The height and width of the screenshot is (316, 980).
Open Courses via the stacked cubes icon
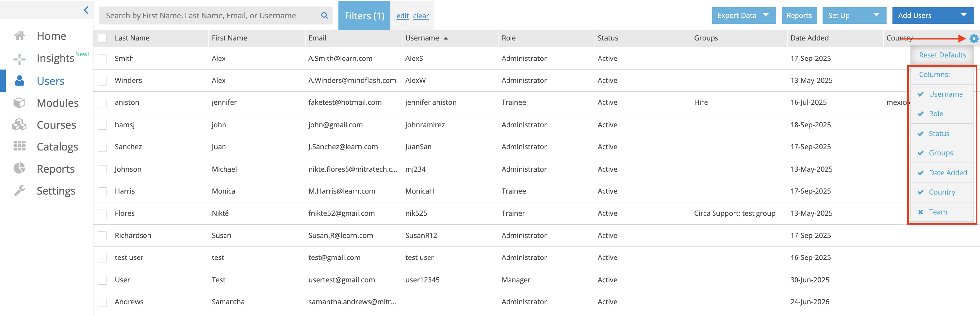tap(19, 125)
